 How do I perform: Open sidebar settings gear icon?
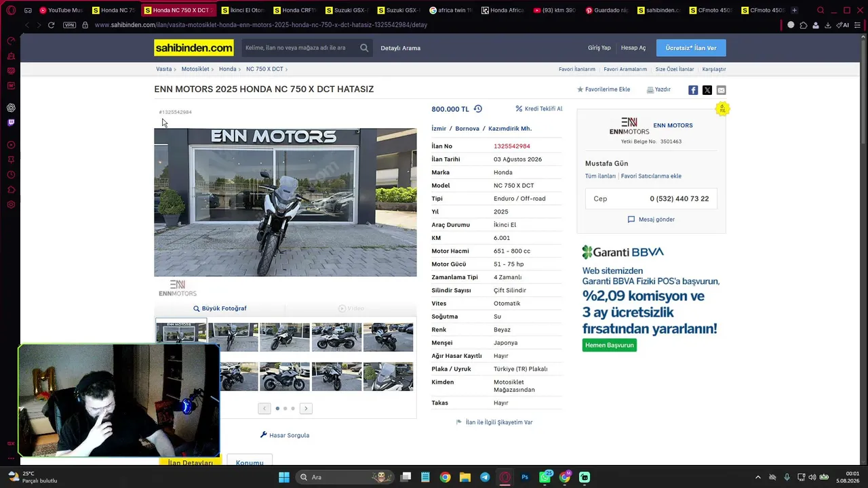[11, 205]
